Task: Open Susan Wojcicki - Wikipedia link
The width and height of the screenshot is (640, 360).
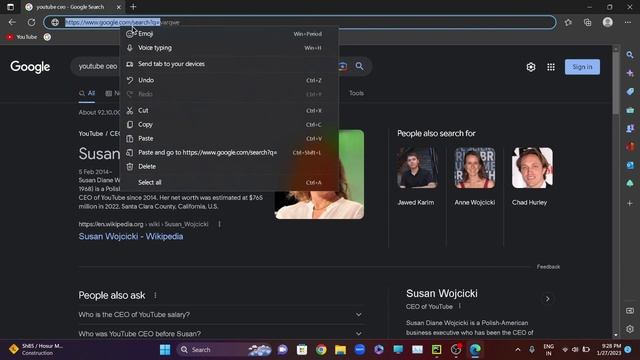Action: click(131, 237)
